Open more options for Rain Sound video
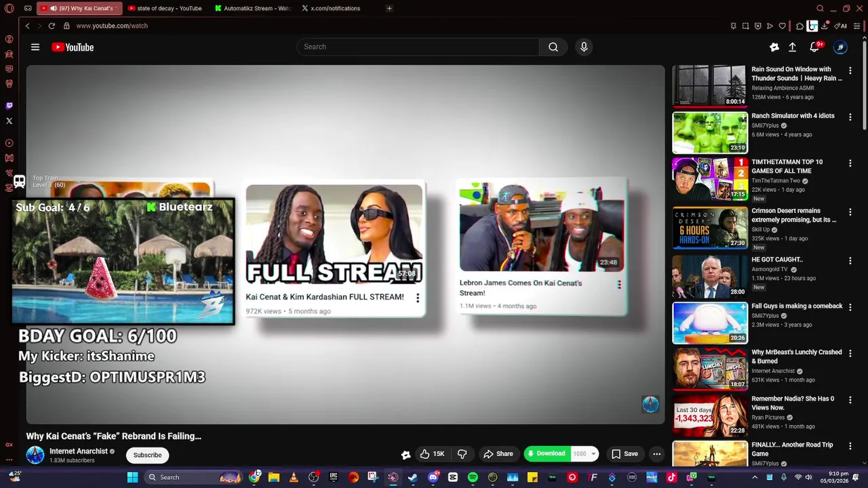Screen dimensions: 868x488 click(850, 70)
